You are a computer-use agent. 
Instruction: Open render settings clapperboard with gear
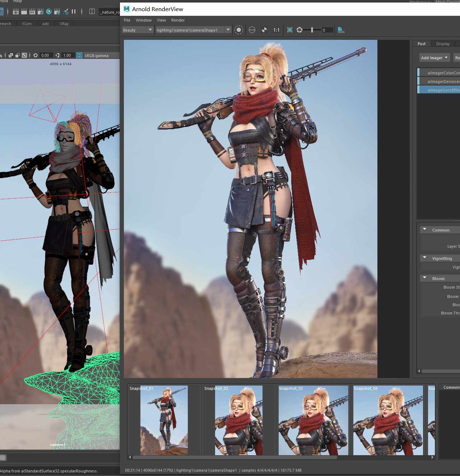(41, 11)
